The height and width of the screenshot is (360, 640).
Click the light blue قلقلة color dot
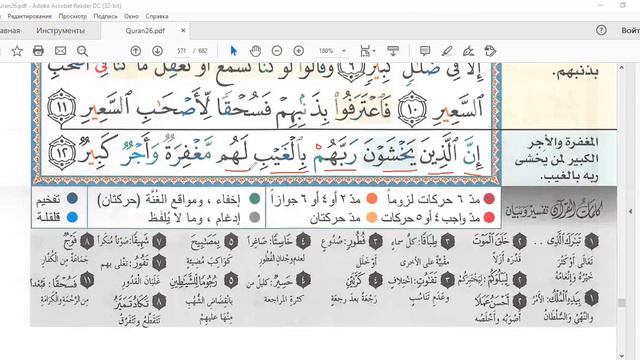click(x=72, y=217)
